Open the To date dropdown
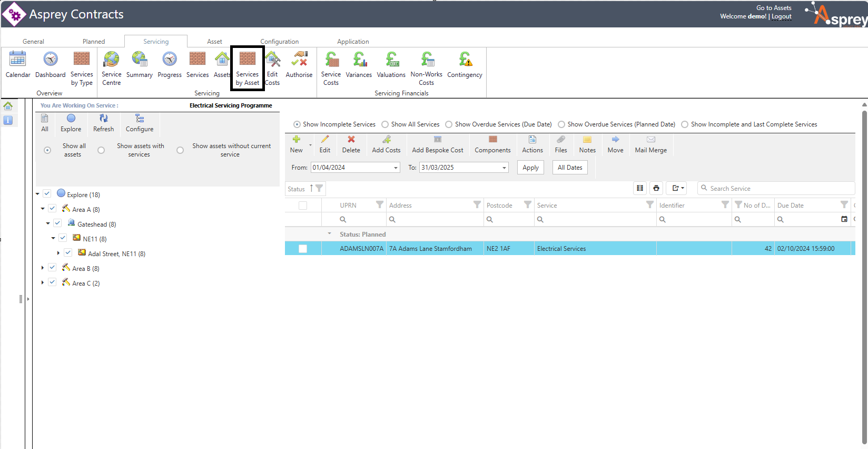The height and width of the screenshot is (449, 868). pos(504,168)
